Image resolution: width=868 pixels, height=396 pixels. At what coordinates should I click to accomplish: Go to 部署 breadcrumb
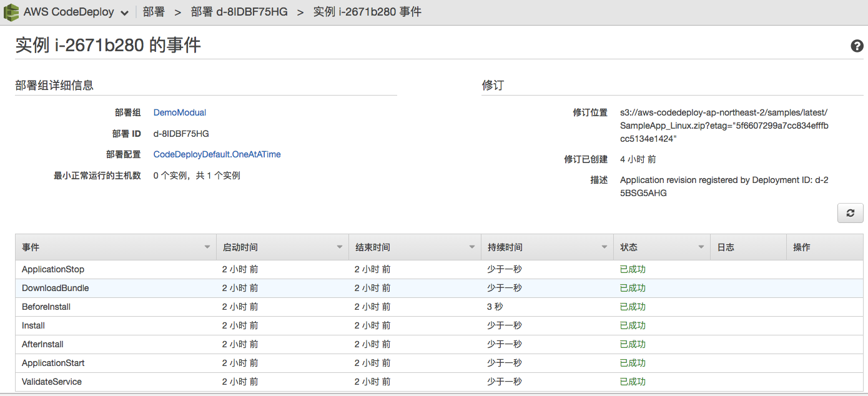[154, 12]
